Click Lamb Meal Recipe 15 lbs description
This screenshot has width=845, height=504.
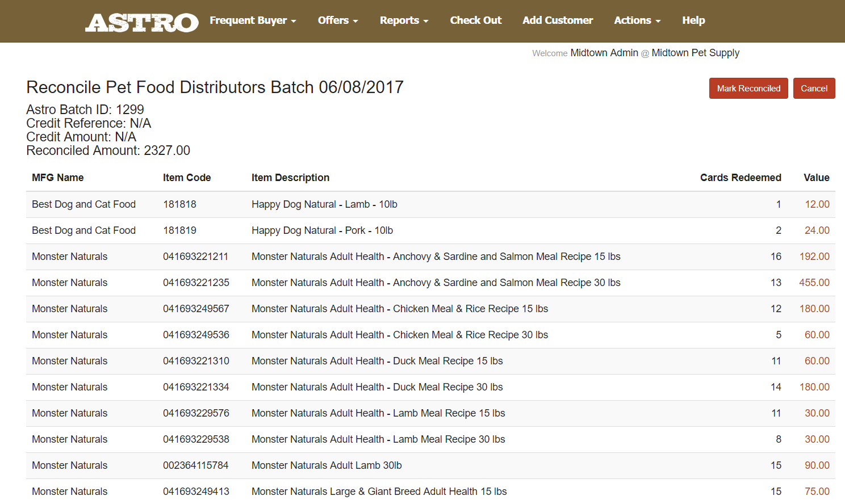379,413
